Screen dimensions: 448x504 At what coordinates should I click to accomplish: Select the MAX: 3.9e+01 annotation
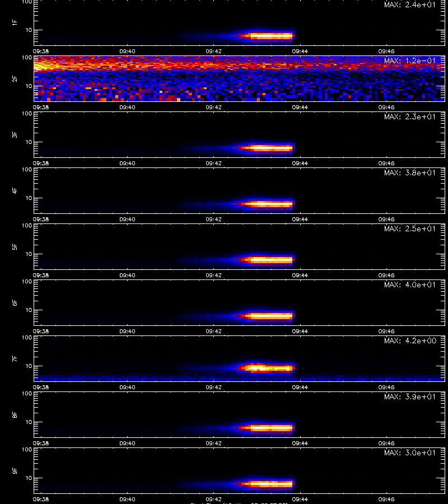tap(410, 396)
